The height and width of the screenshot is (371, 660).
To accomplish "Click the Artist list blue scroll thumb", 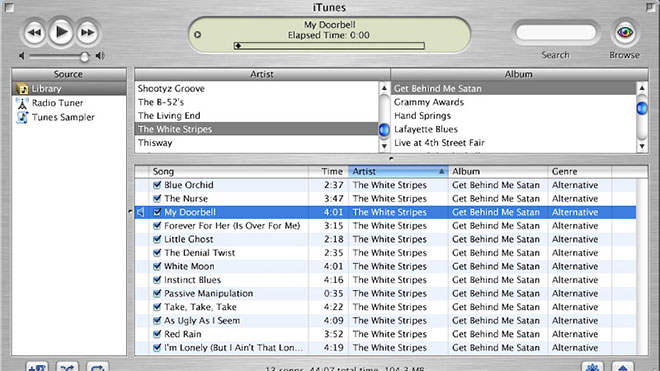I will pyautogui.click(x=384, y=130).
